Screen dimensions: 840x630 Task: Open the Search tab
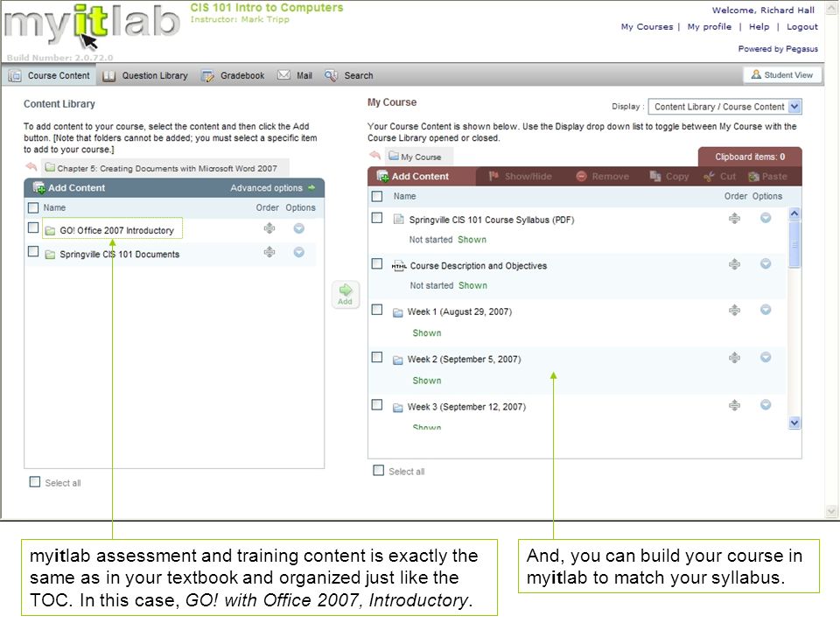point(349,75)
